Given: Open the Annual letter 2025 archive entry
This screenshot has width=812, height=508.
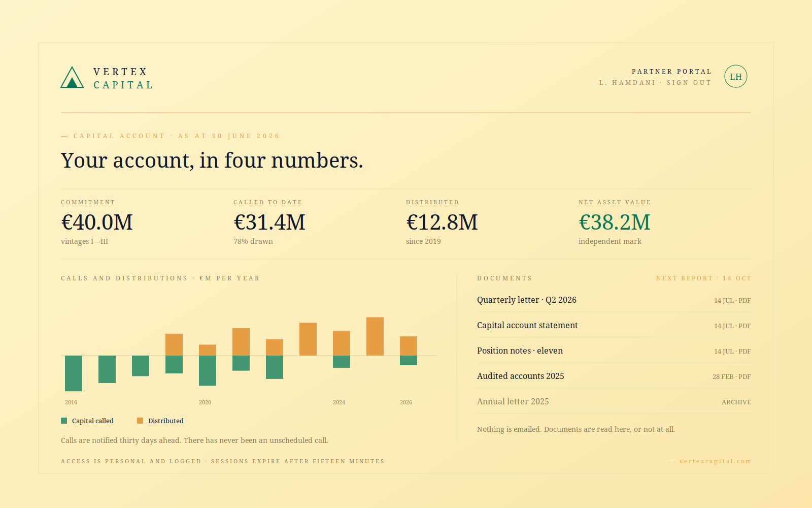Looking at the screenshot, I should click(x=614, y=401).
